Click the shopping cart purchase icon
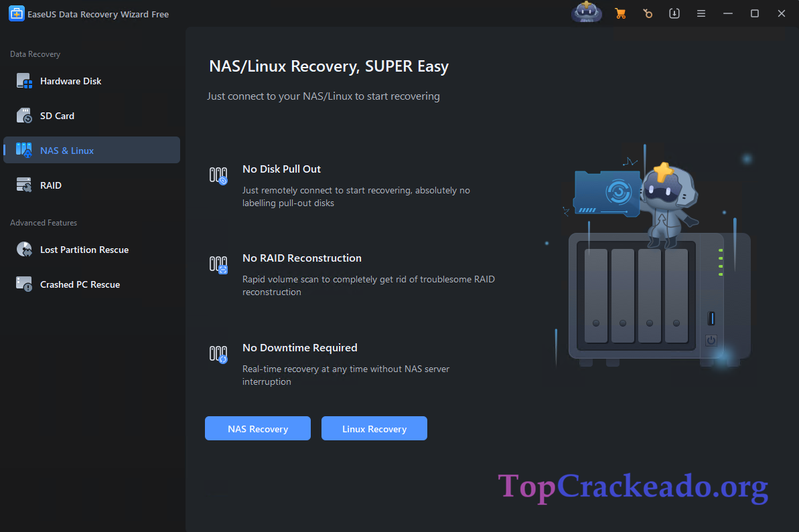This screenshot has height=532, width=799. (620, 13)
